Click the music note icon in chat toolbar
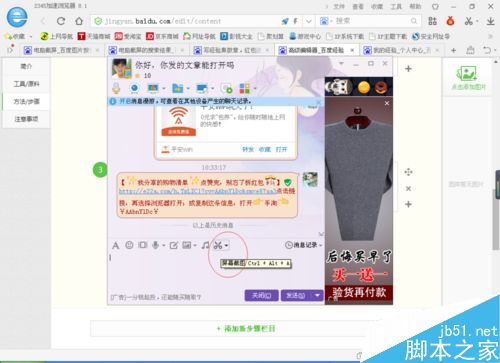This screenshot has height=363, width=500. [205, 246]
